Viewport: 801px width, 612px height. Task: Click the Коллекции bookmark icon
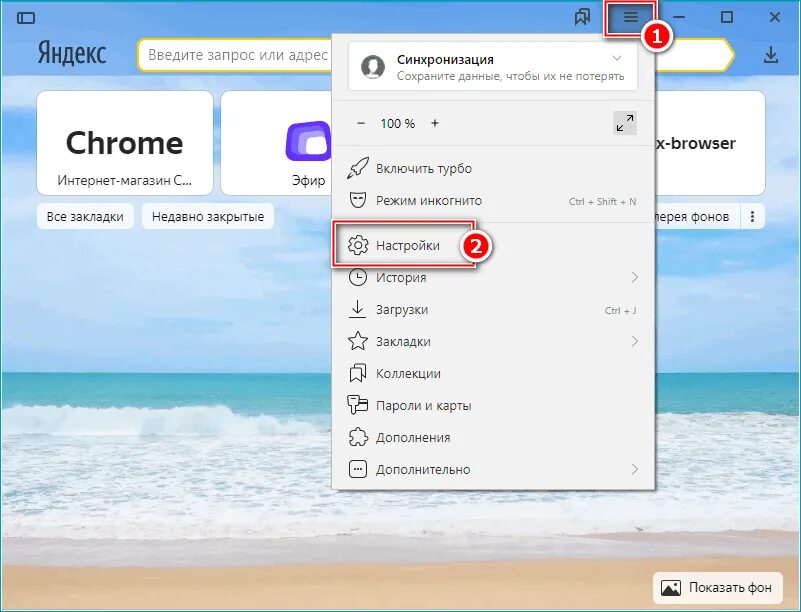pos(358,373)
